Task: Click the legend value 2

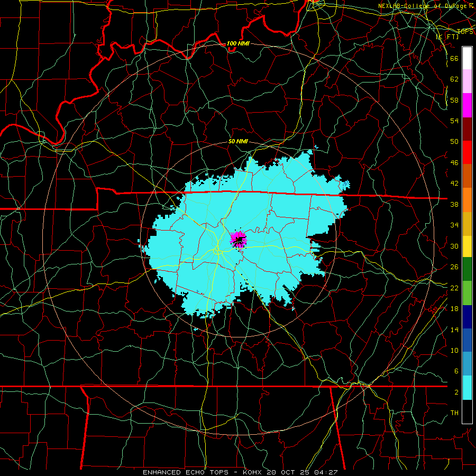Action: click(456, 392)
